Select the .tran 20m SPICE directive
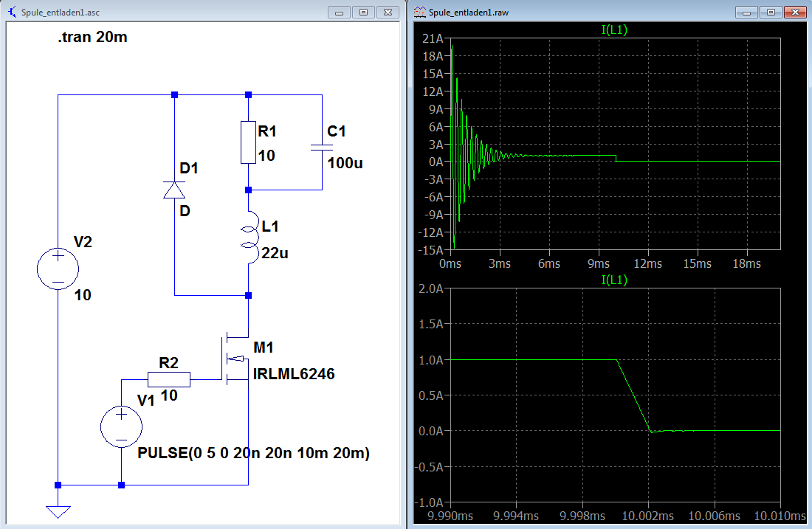812x529 pixels. click(x=93, y=38)
